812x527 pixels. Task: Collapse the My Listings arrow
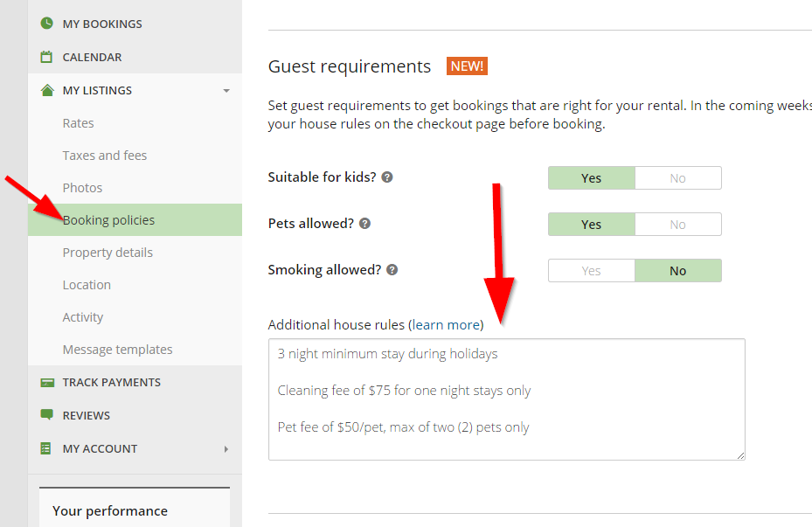(226, 91)
